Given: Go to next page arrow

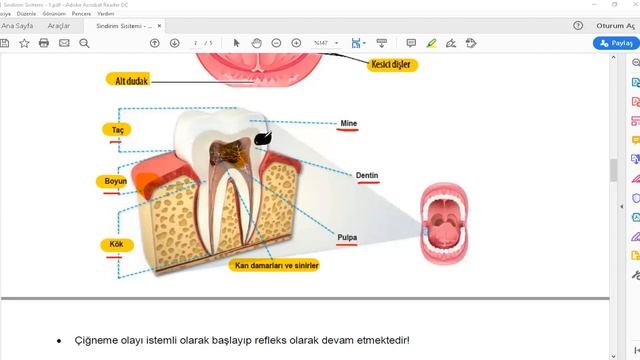Looking at the screenshot, I should (174, 43).
